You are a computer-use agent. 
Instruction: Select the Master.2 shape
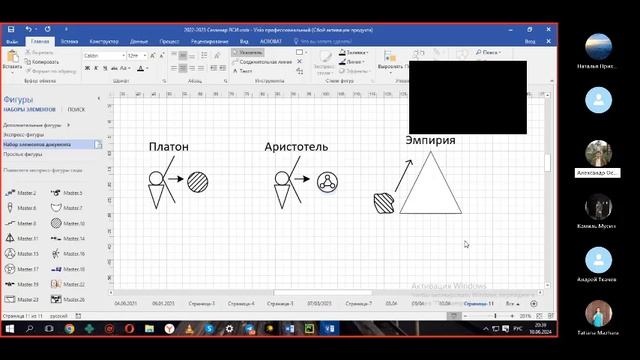coord(20,193)
